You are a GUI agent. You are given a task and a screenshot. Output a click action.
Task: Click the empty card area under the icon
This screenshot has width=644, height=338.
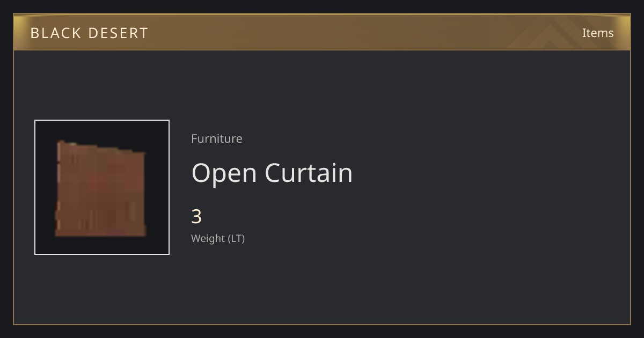click(x=102, y=290)
